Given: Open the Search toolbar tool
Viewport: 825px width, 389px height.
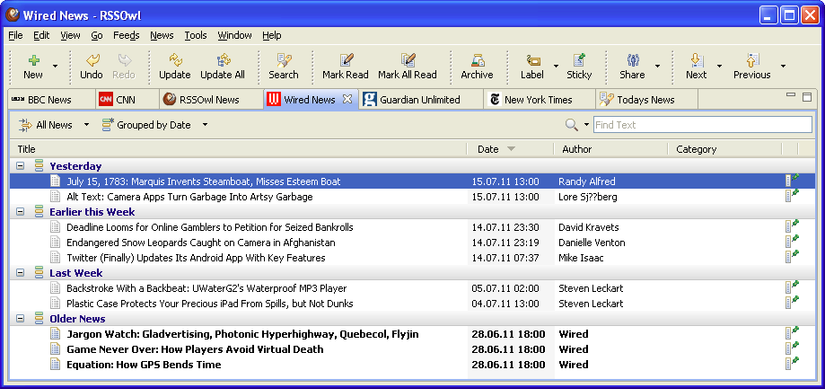Looking at the screenshot, I should click(x=284, y=66).
